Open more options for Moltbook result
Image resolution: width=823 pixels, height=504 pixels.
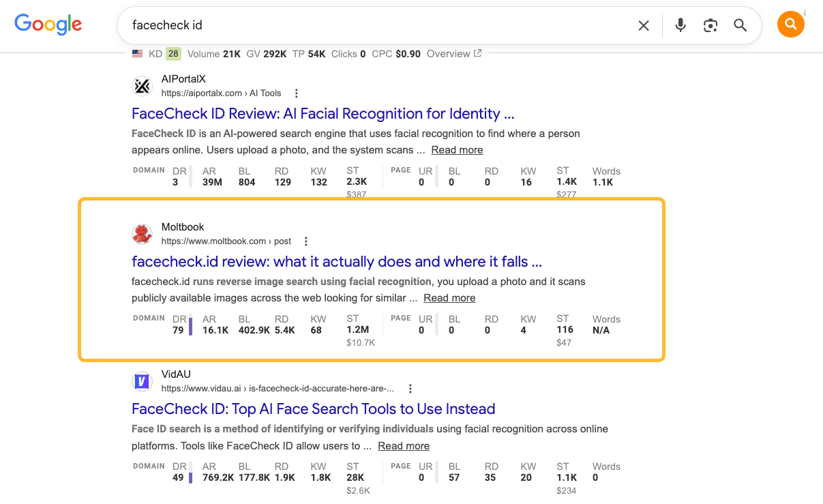coord(306,241)
